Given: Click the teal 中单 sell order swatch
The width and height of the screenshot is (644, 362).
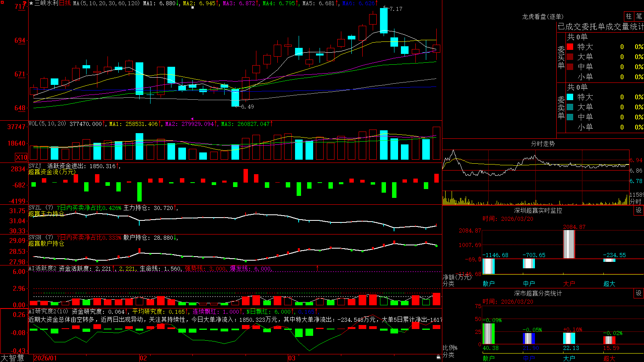Looking at the screenshot, I should coord(570,117).
